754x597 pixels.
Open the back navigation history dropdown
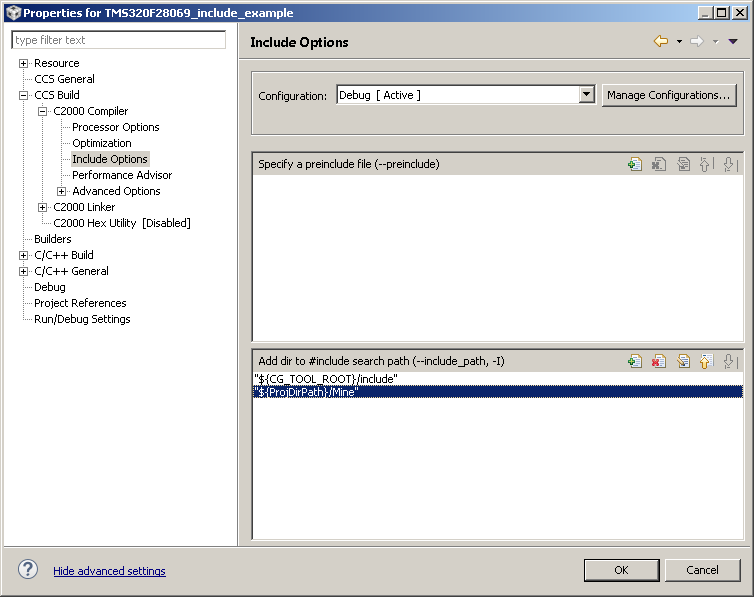pyautogui.click(x=679, y=41)
